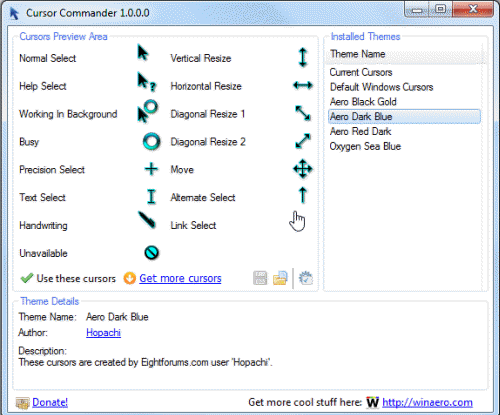Apply theme with Use these cursors
This screenshot has height=415, width=500.
pos(68,278)
